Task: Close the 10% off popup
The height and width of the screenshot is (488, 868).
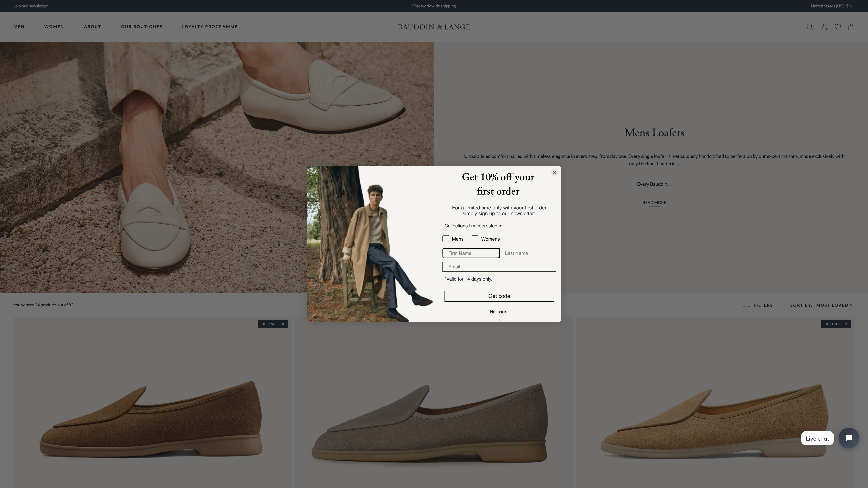Action: [554, 172]
